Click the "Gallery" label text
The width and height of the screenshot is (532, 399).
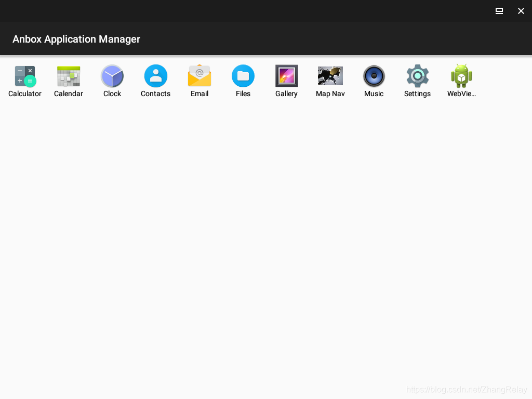(286, 94)
